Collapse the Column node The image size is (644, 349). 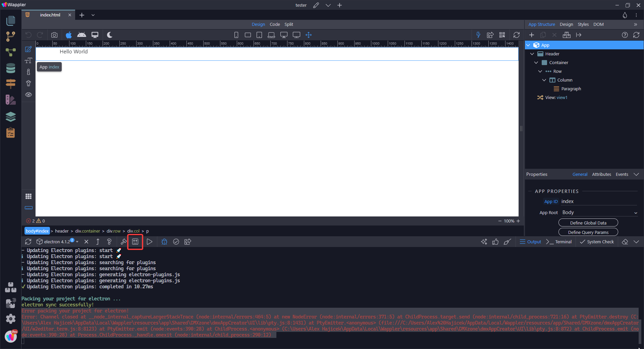tap(544, 80)
